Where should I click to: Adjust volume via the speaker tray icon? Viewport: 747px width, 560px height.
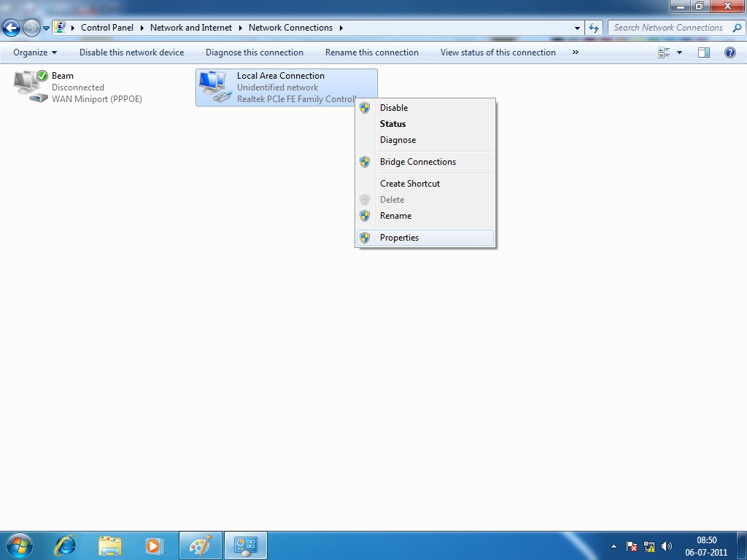point(667,545)
